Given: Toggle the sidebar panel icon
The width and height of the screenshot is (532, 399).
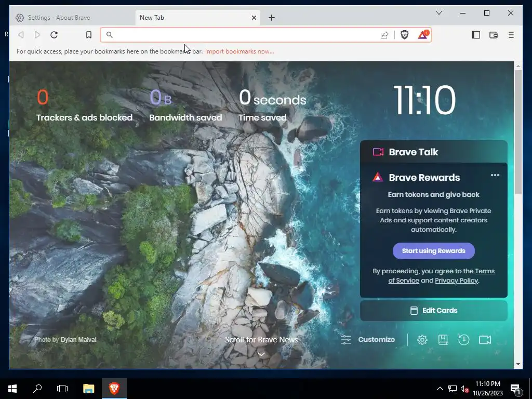Looking at the screenshot, I should (476, 35).
